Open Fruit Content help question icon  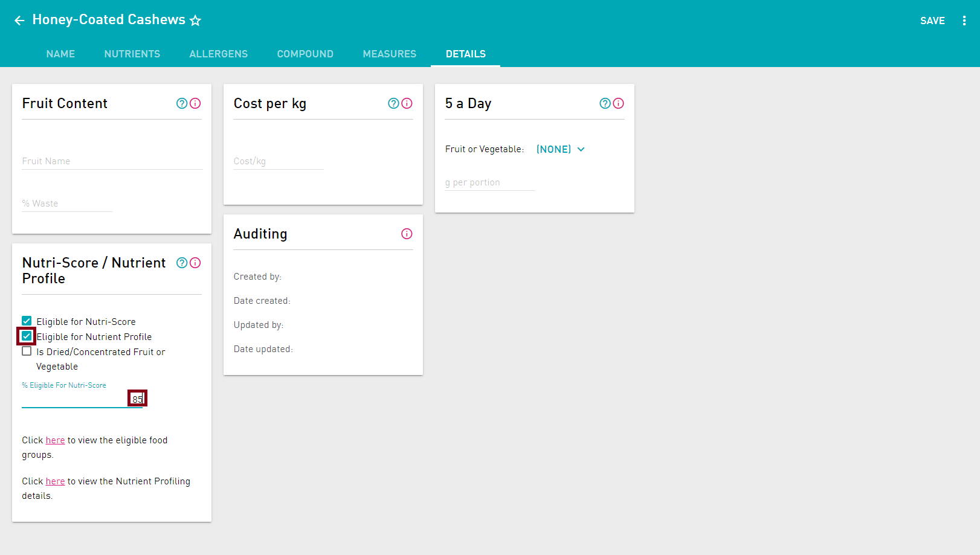182,103
